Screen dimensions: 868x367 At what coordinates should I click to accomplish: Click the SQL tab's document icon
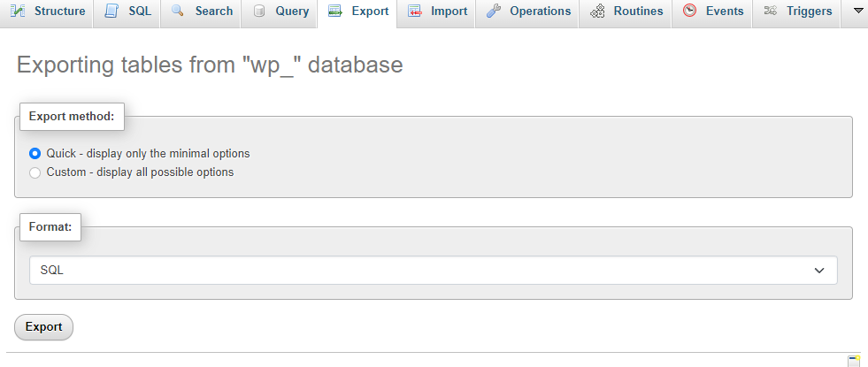click(x=111, y=11)
